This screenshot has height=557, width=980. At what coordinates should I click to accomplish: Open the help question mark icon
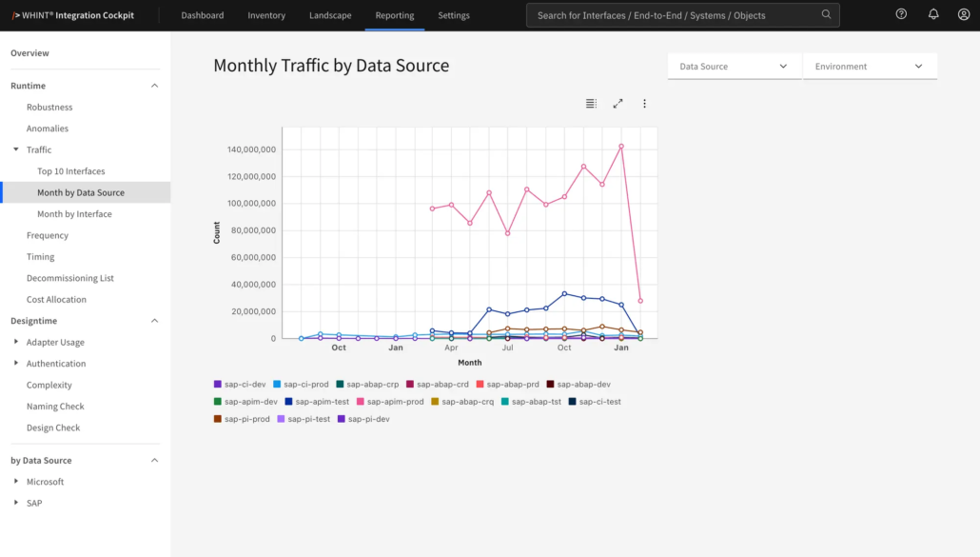[901, 13]
